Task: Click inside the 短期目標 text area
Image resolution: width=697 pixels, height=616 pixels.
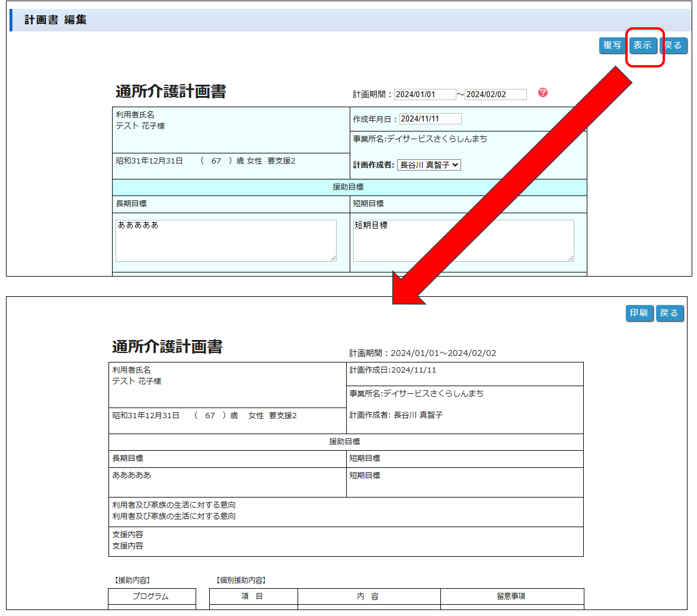Action: (463, 240)
